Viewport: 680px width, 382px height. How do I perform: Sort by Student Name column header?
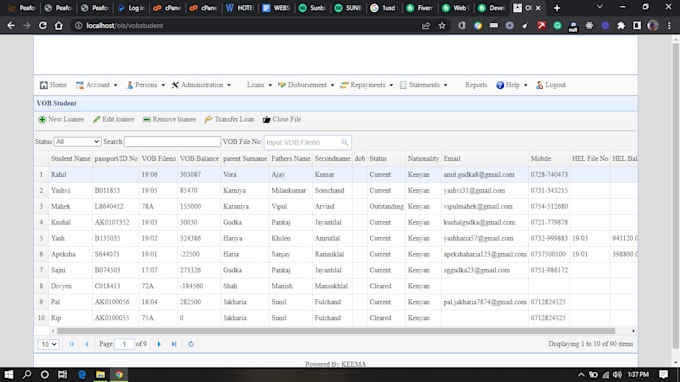[x=70, y=159]
